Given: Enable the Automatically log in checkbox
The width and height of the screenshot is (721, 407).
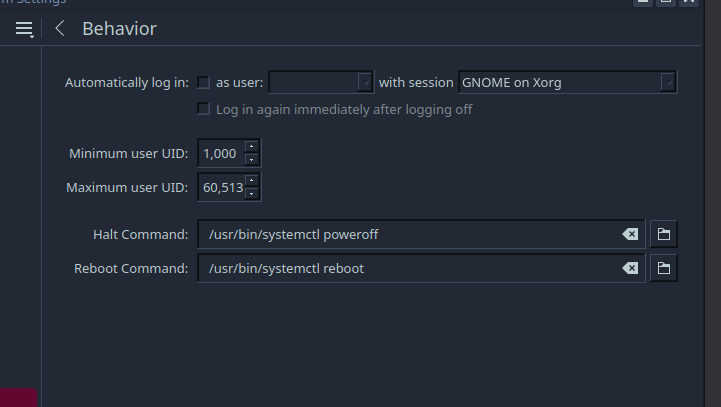Looking at the screenshot, I should 203,82.
